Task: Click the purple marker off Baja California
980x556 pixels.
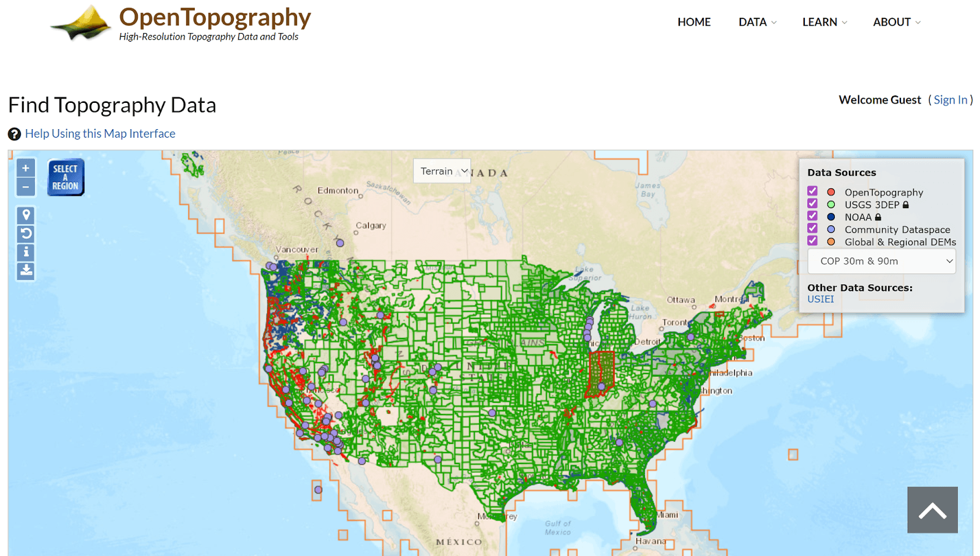Action: 318,489
